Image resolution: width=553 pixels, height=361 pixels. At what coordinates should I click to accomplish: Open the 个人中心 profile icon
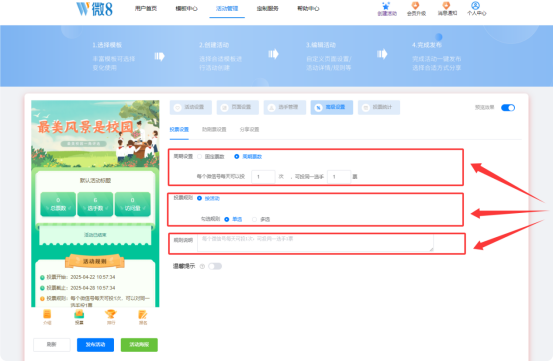[x=476, y=6]
